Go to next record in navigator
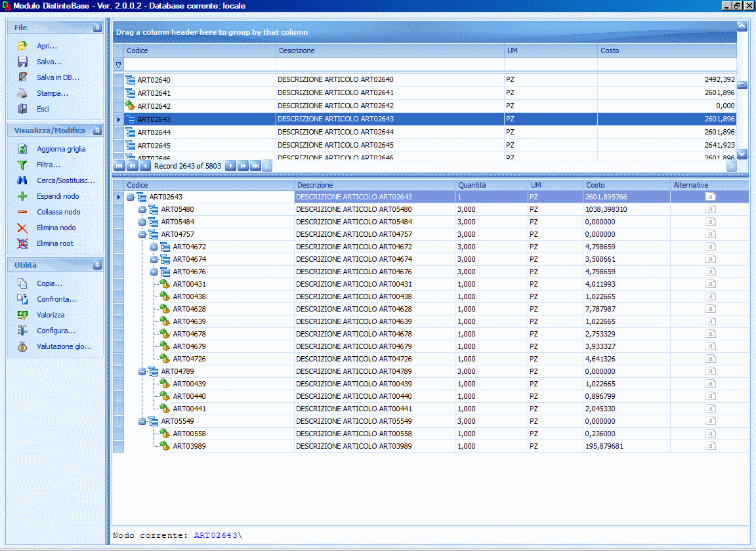Viewport: 756px width, 551px height. point(230,166)
